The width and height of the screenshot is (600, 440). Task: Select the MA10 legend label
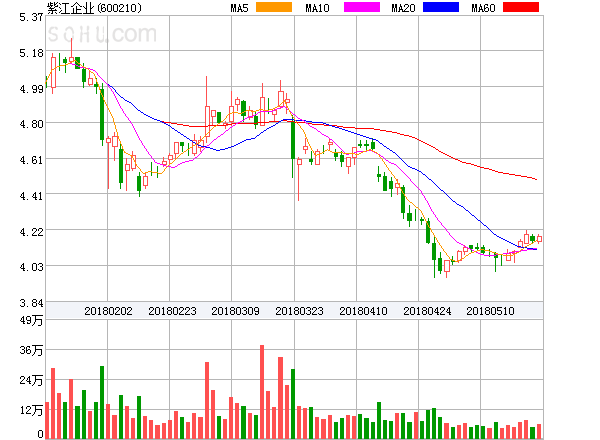pyautogui.click(x=317, y=8)
